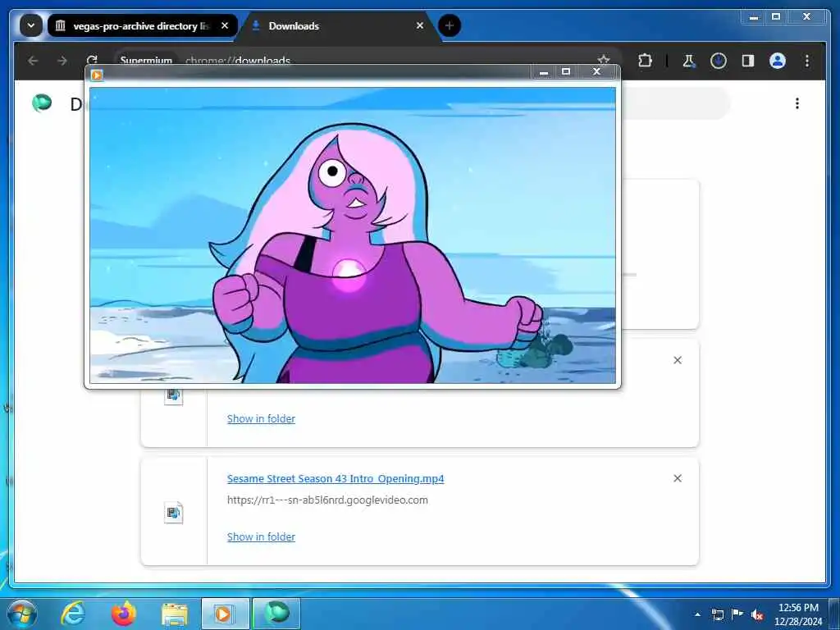Image resolution: width=840 pixels, height=630 pixels.
Task: Click the googlevideo.com source URL text
Action: (327, 500)
